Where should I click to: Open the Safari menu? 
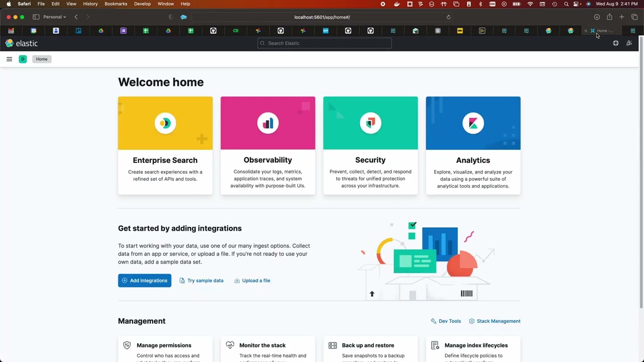[x=24, y=4]
